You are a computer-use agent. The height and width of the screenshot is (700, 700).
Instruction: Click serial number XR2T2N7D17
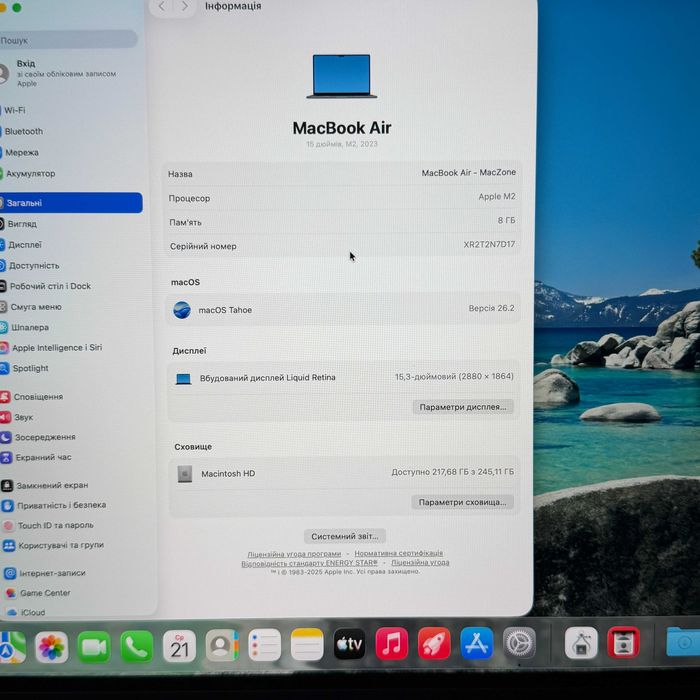(x=489, y=244)
